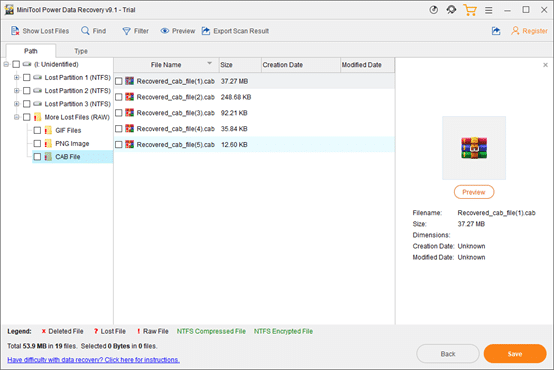
Task: Open the hamburger menu icon
Action: click(x=489, y=10)
